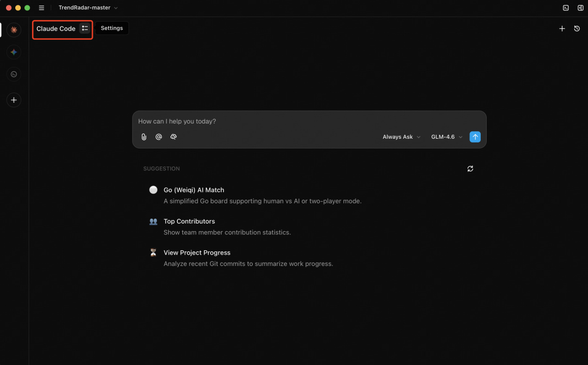Send message with blue arrow button
The height and width of the screenshot is (365, 588).
(x=475, y=137)
